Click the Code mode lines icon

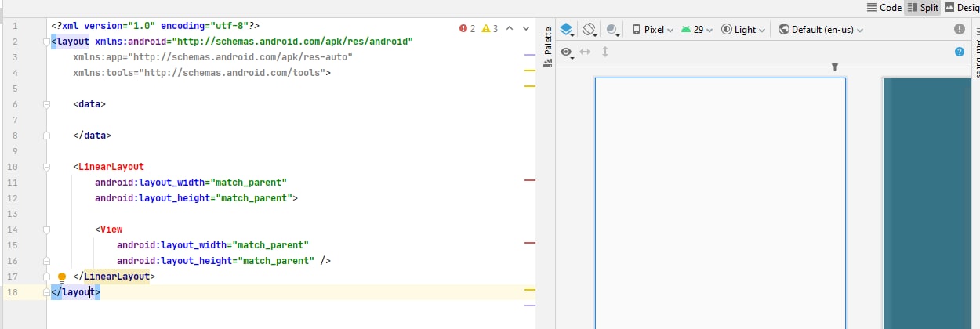872,7
